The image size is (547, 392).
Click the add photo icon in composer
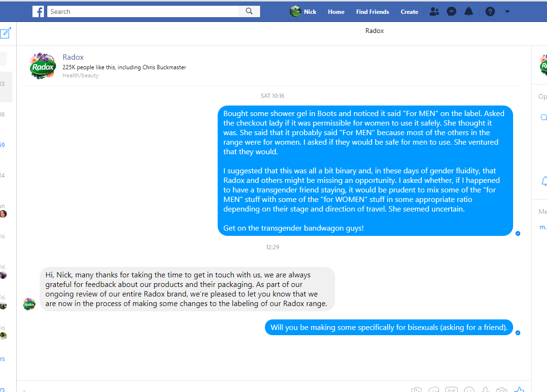[x=416, y=390]
